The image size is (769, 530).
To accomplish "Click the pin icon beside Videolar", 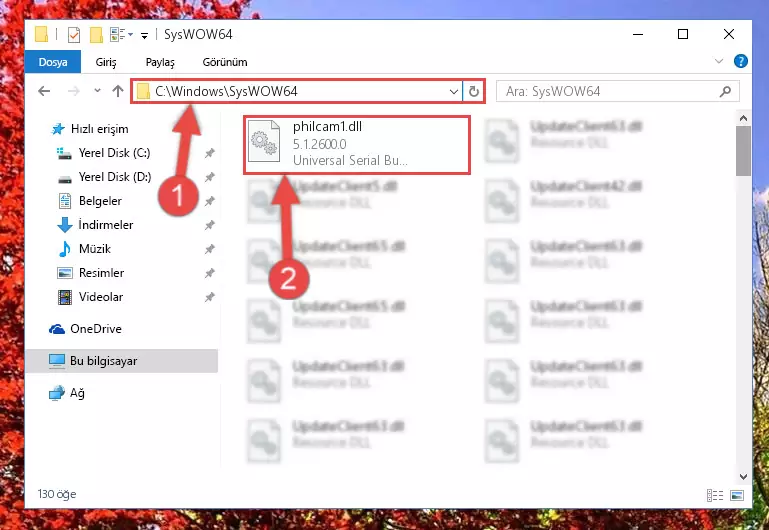I will coord(209,297).
